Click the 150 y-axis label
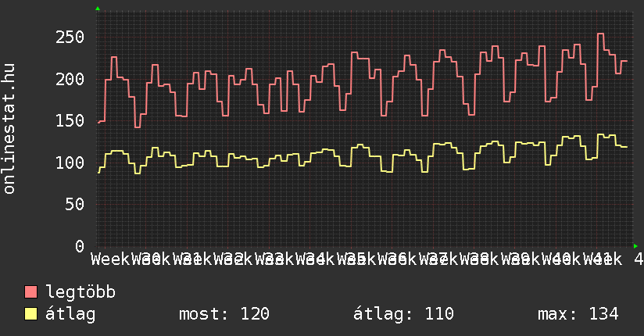 [69, 121]
